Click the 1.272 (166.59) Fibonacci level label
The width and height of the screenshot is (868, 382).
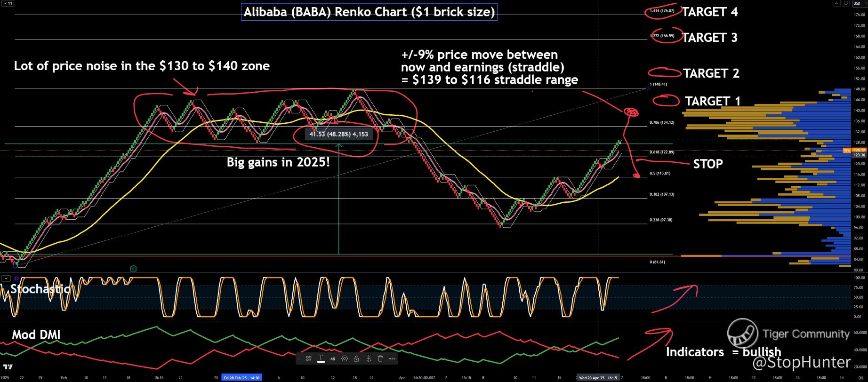[x=662, y=36]
